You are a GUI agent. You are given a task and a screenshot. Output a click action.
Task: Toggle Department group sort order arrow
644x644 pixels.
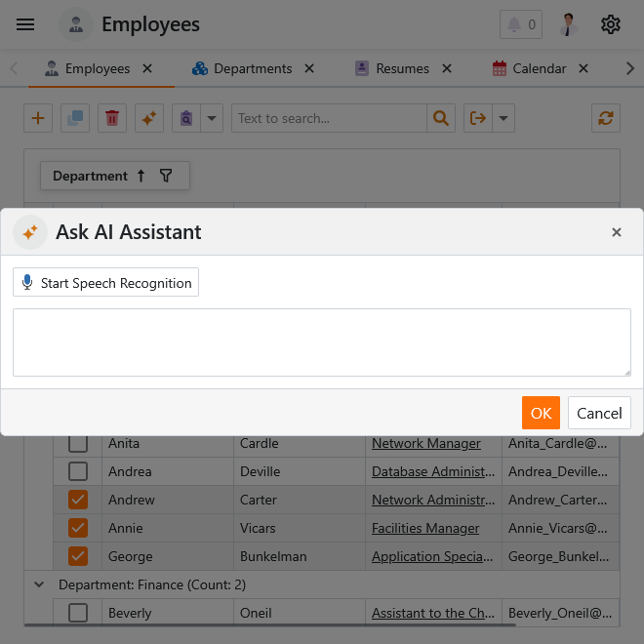141,176
